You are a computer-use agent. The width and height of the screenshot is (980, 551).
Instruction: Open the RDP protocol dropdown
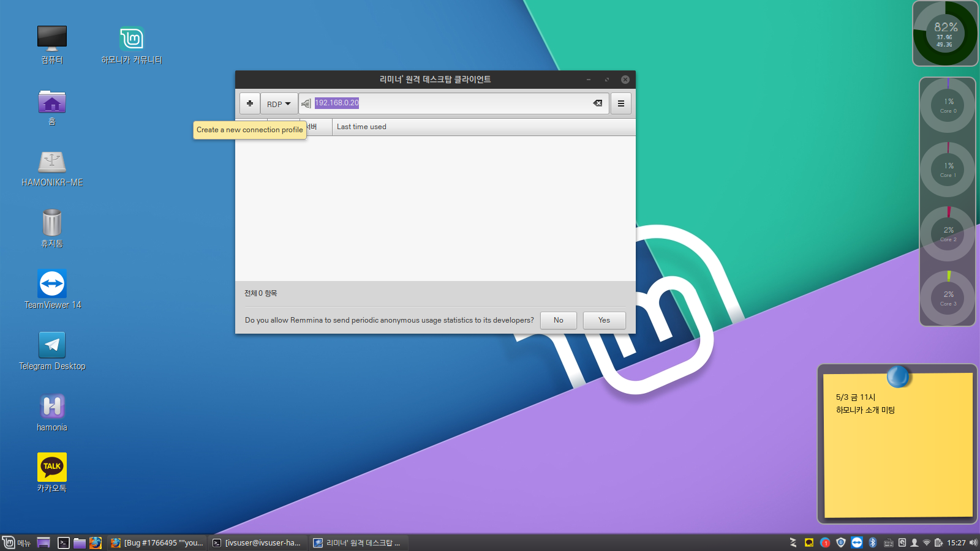coord(279,104)
